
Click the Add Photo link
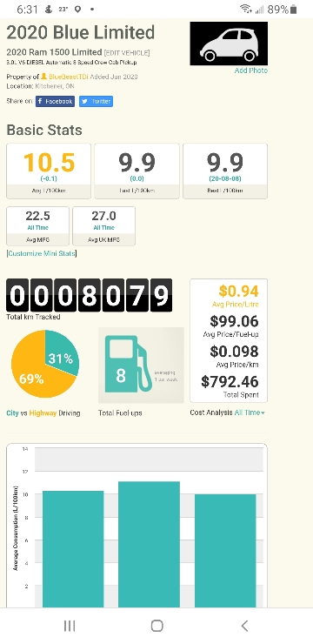pos(250,70)
